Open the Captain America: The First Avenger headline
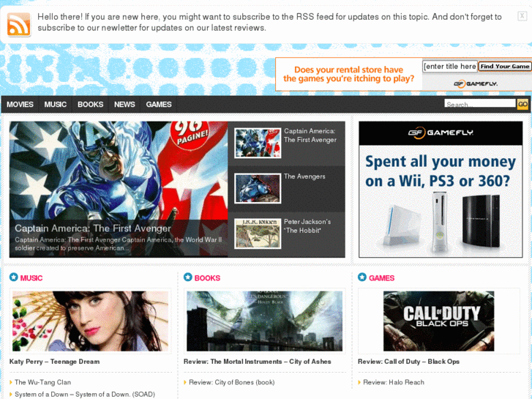 pyautogui.click(x=93, y=228)
